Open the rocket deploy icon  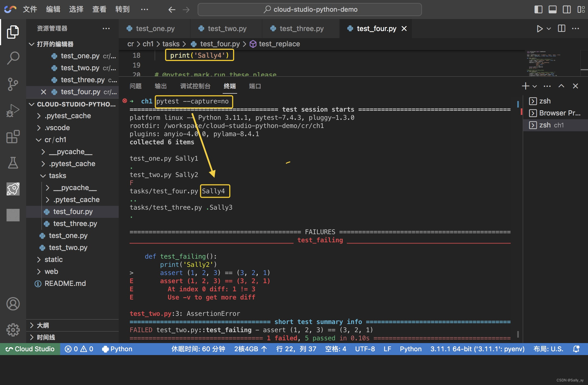coord(13,189)
